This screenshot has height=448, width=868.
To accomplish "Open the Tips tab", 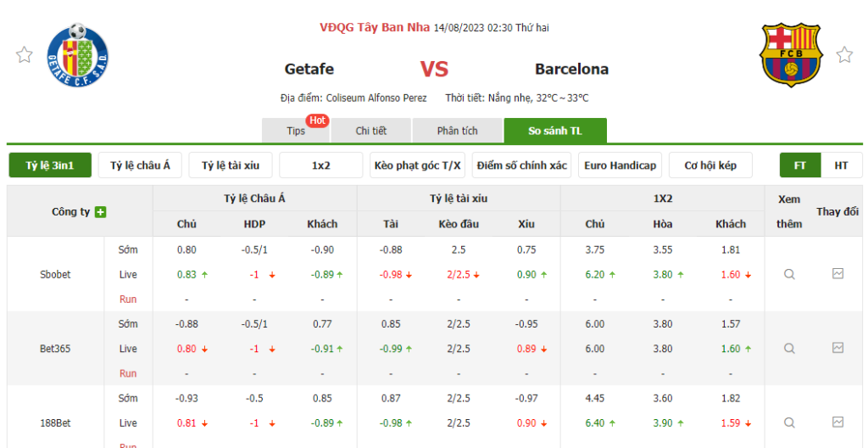I will click(x=296, y=131).
